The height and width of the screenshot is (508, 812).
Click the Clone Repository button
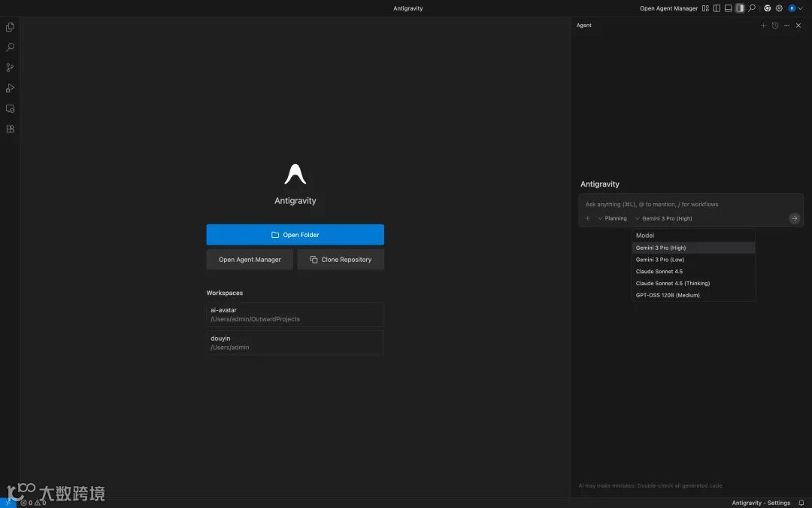pos(341,260)
